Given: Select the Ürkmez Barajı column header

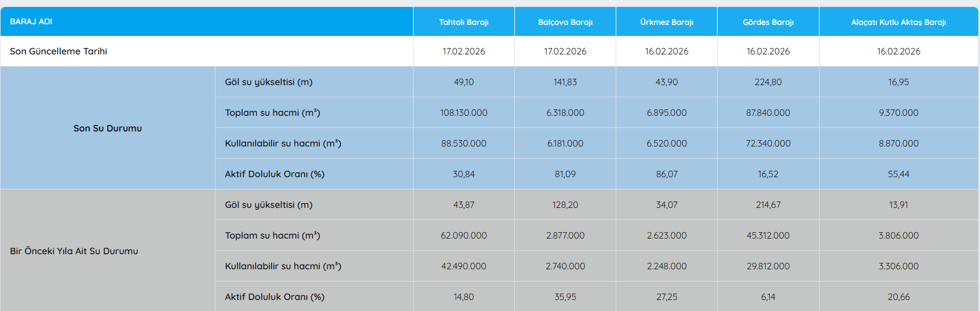Looking at the screenshot, I should click(666, 22).
